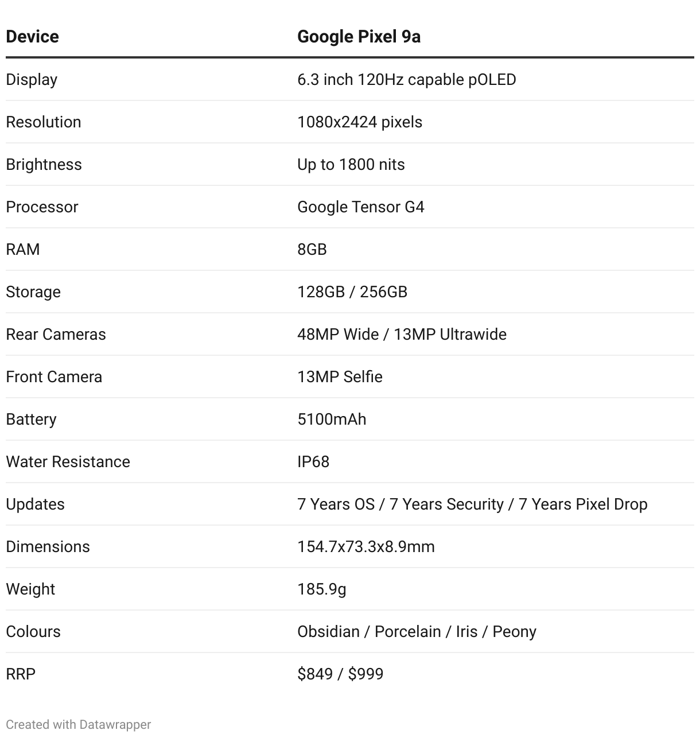The width and height of the screenshot is (700, 738).
Task: Click the Google Pixel 9a column header
Action: click(359, 37)
